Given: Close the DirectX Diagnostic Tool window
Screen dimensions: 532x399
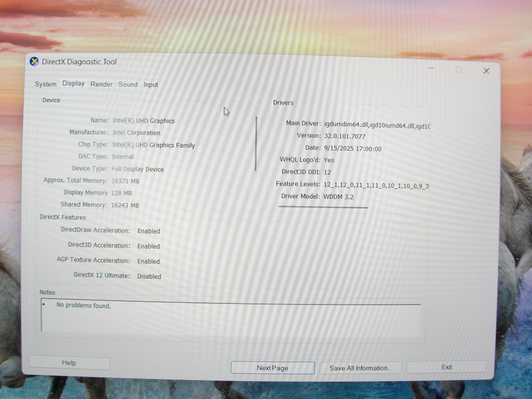Looking at the screenshot, I should tap(486, 70).
